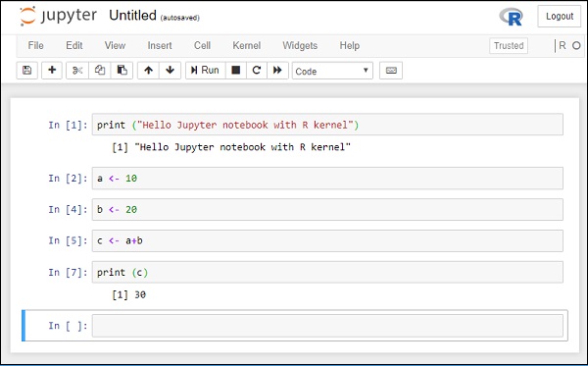Click the R kernel logo

(512, 17)
